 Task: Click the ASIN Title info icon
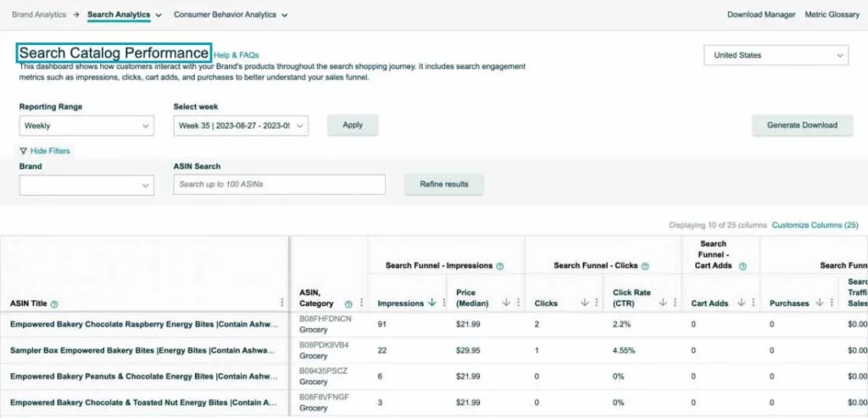click(x=54, y=304)
